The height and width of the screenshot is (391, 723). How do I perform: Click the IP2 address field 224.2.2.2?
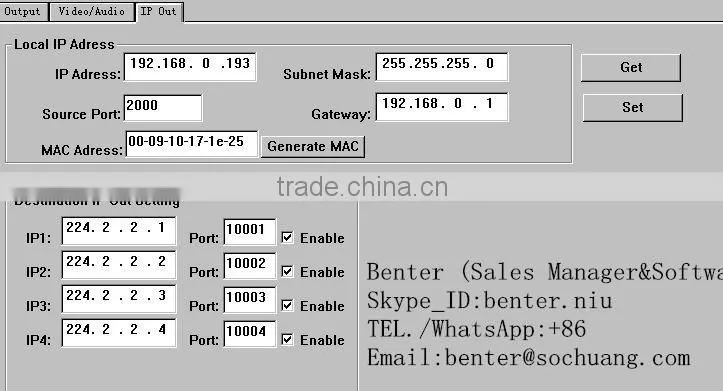(119, 265)
